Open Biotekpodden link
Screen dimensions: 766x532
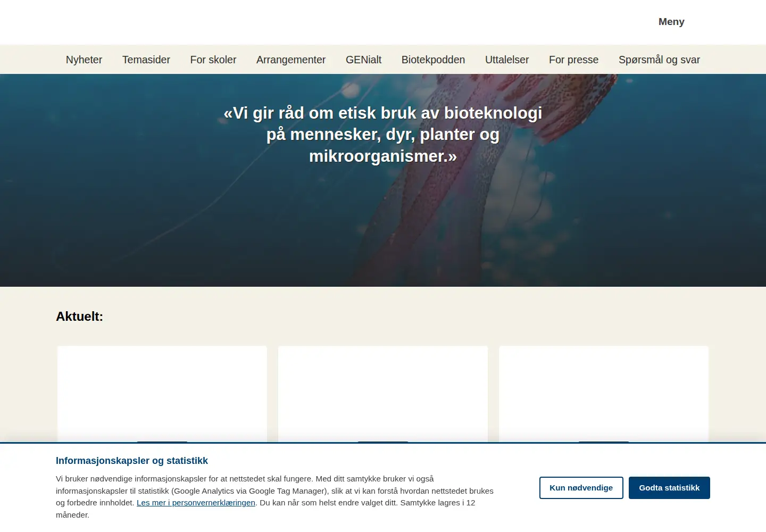pyautogui.click(x=433, y=60)
